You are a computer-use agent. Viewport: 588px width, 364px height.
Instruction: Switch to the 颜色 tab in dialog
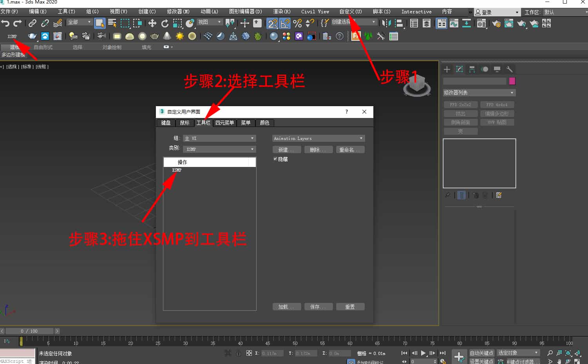coord(265,123)
